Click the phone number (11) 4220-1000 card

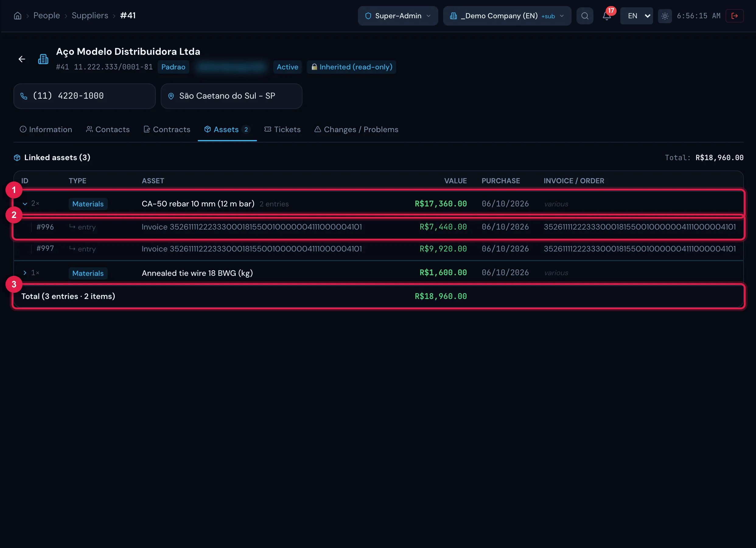click(84, 96)
